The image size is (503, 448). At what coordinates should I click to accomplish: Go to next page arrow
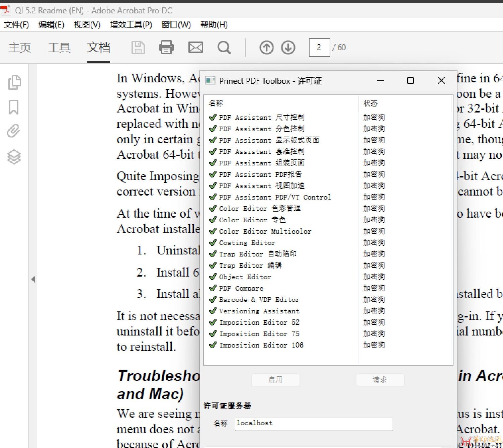[288, 48]
